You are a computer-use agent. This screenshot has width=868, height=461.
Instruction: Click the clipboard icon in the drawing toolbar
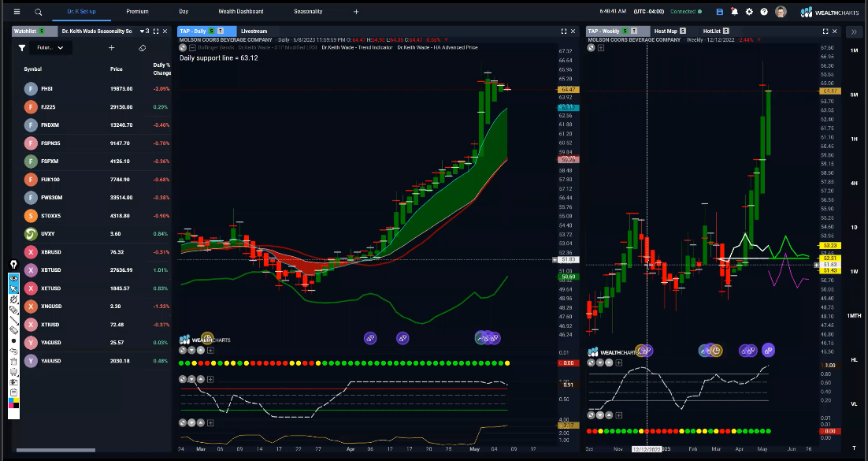click(x=14, y=392)
